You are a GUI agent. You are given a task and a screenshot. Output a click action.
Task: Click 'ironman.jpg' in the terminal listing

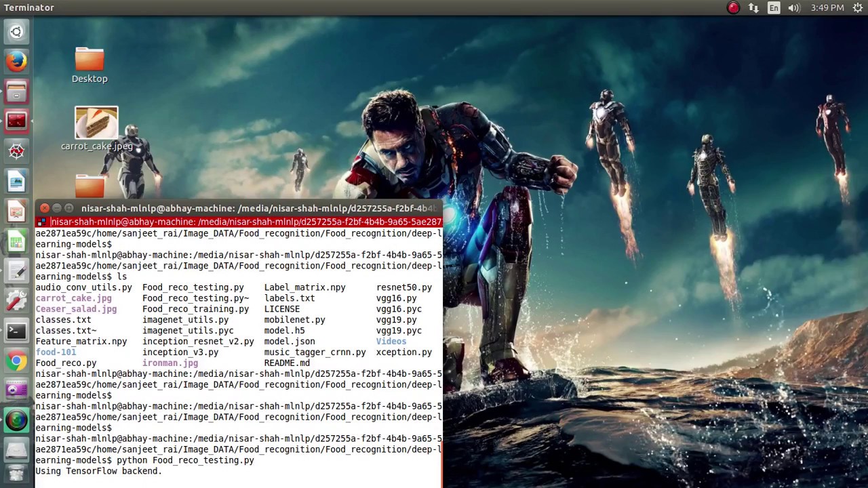(170, 363)
